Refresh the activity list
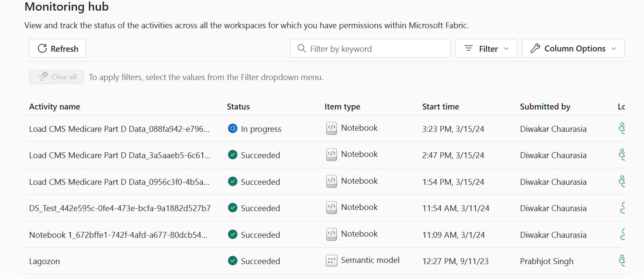 click(57, 48)
